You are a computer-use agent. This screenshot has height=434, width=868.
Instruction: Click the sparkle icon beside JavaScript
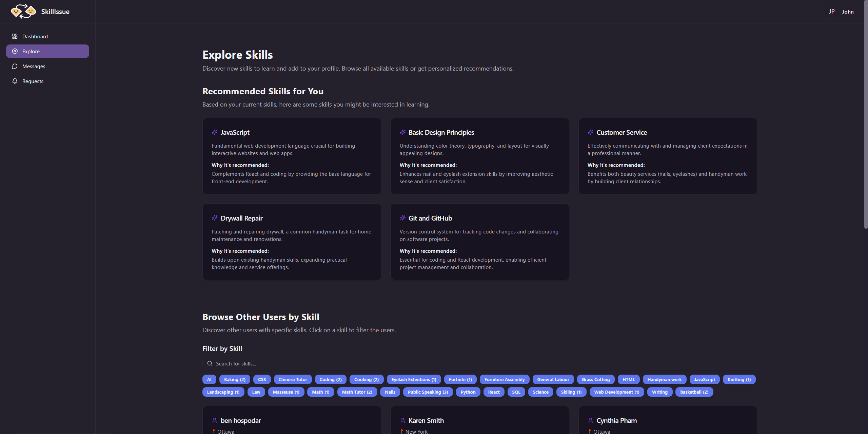pos(215,132)
